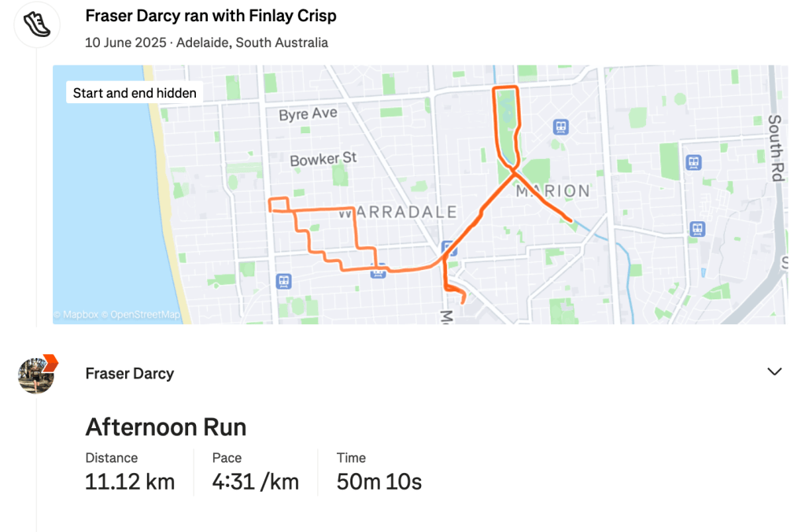Select station icon on route below WARRADALE label
This screenshot has width=805, height=532.
click(x=378, y=271)
